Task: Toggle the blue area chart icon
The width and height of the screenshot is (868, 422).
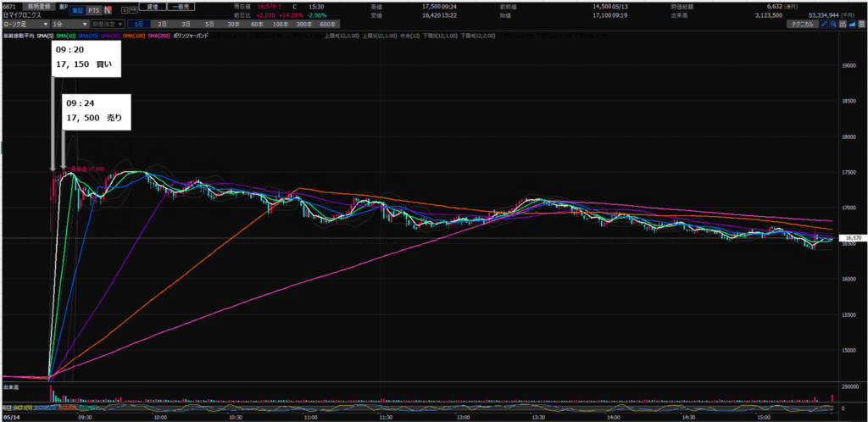Action: click(853, 25)
